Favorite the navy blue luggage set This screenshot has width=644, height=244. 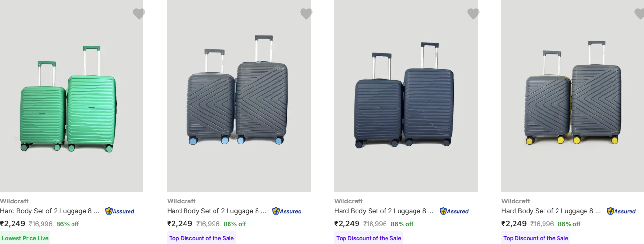(x=473, y=14)
